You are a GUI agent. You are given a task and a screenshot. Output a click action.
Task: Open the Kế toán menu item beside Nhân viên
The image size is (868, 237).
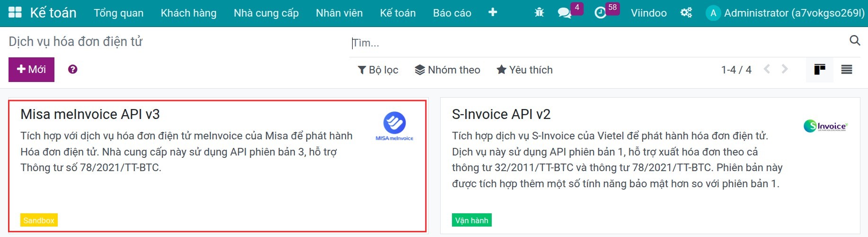coord(398,13)
